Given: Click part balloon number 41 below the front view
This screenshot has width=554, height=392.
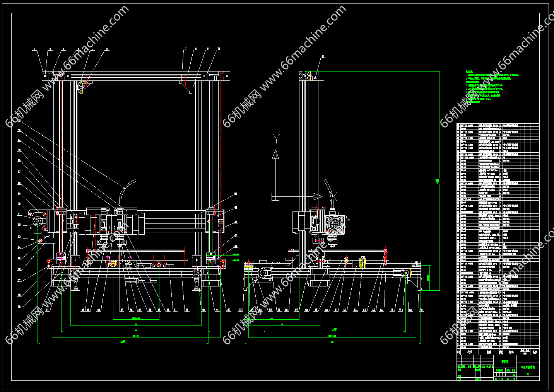Looking at the screenshot, I should tap(175, 310).
